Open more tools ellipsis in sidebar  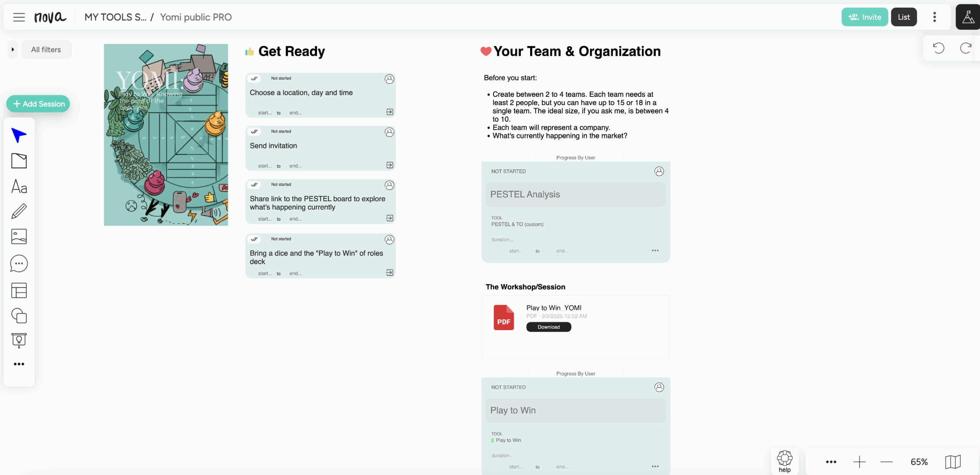(19, 364)
